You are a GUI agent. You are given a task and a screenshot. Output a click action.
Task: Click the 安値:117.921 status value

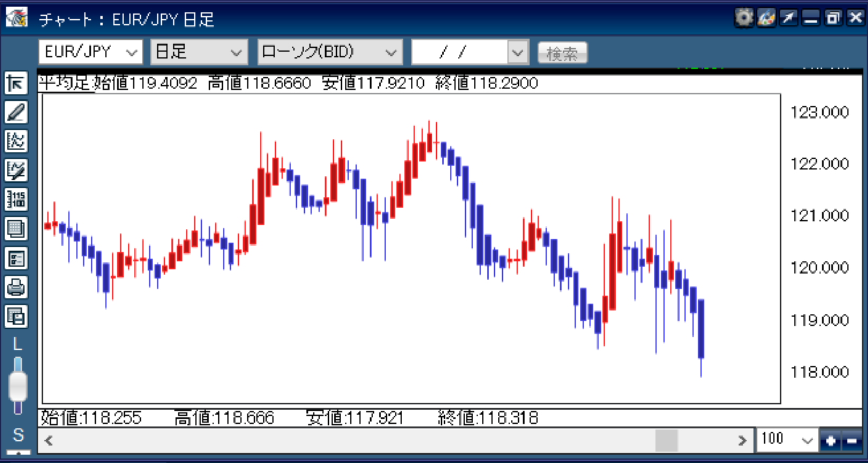(355, 418)
